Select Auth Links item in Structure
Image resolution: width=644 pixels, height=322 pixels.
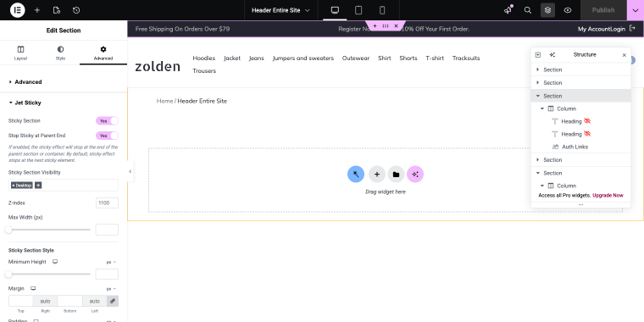(575, 147)
